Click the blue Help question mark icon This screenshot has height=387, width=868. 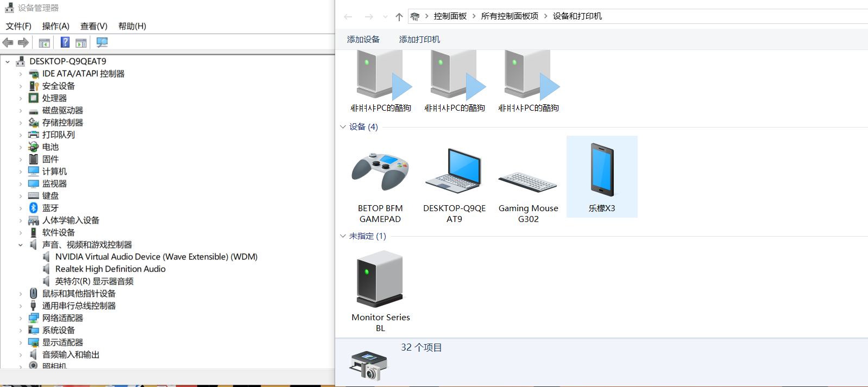pos(65,42)
